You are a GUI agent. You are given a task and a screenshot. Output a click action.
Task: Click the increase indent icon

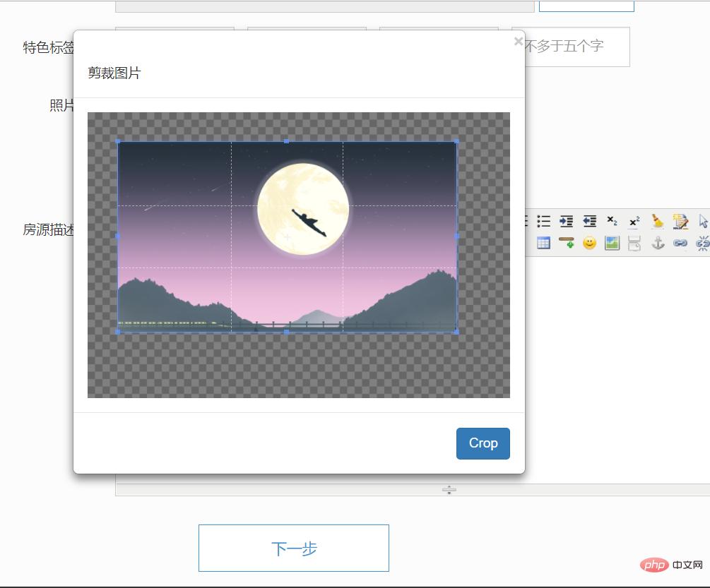coord(565,221)
